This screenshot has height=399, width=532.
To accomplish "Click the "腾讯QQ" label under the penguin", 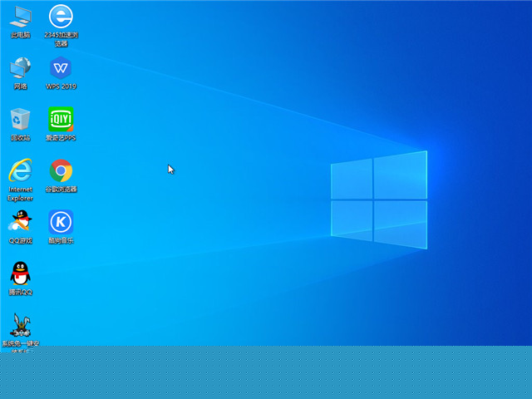I will pos(20,292).
